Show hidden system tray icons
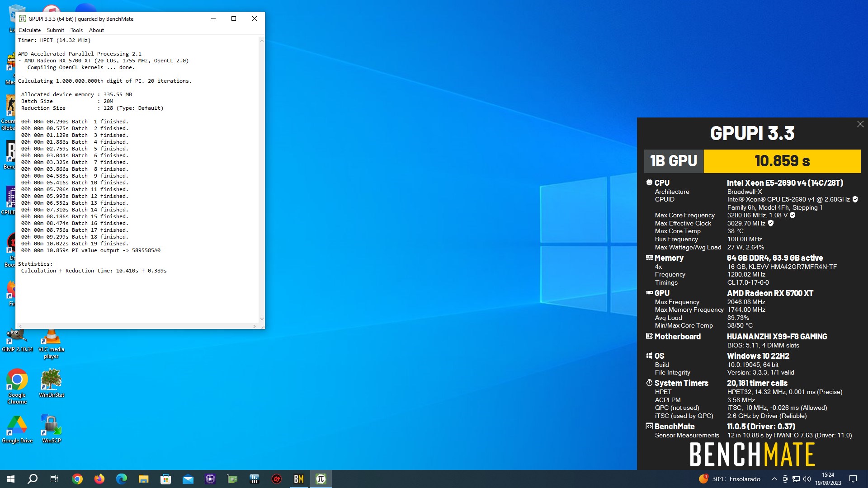This screenshot has width=868, height=488. point(774,479)
